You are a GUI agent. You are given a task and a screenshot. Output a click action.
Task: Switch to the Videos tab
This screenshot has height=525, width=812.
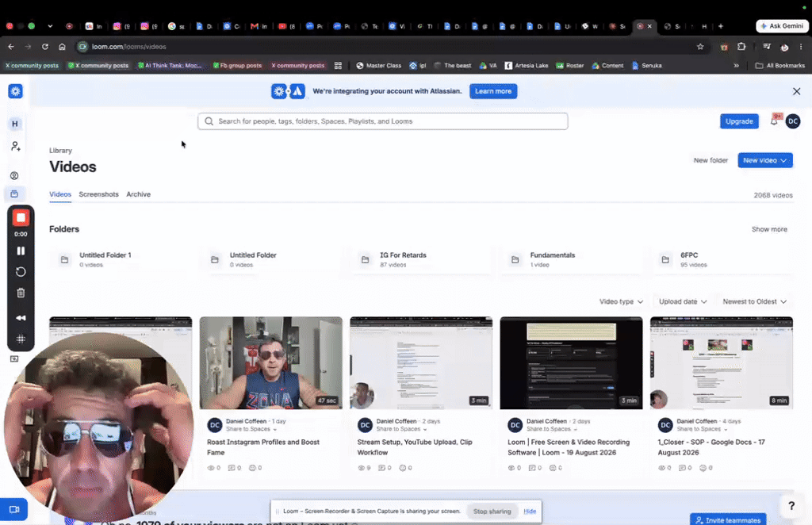click(60, 194)
